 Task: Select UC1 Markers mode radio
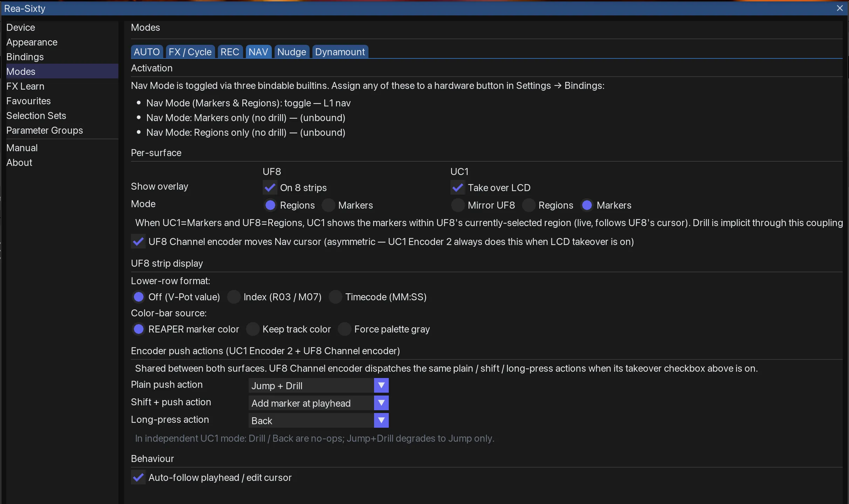(x=587, y=205)
